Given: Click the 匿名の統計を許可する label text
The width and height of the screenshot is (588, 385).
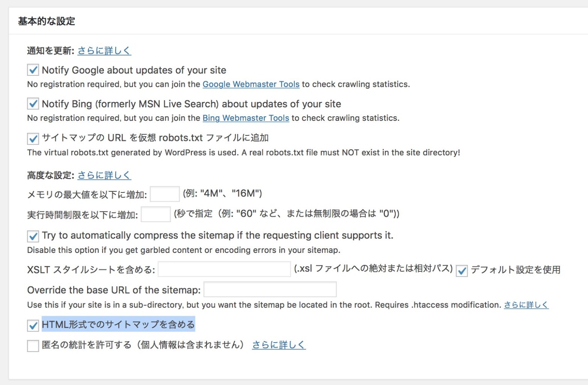Looking at the screenshot, I should [x=143, y=345].
